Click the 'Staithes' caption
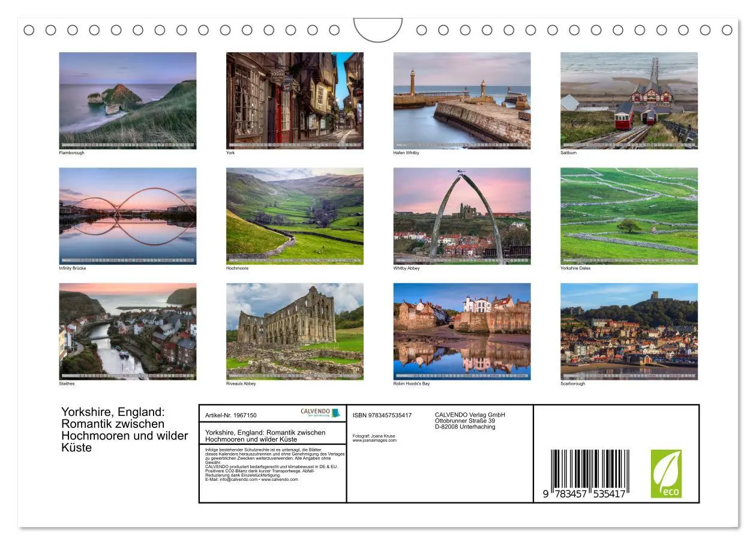This screenshot has width=756, height=545. pyautogui.click(x=67, y=384)
